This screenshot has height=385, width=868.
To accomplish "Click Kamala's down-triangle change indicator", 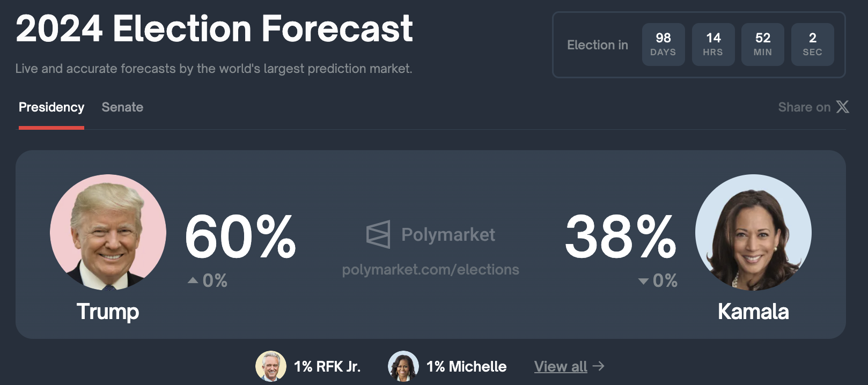I will [643, 281].
